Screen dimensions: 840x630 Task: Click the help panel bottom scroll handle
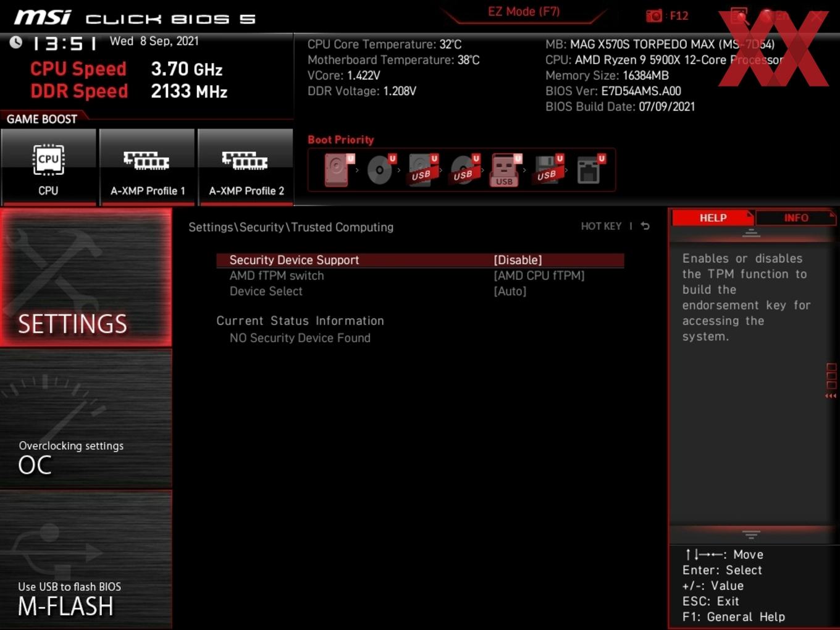pos(751,534)
